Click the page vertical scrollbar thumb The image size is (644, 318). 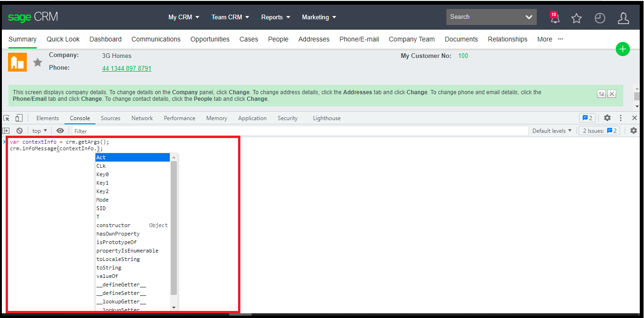pos(637,96)
